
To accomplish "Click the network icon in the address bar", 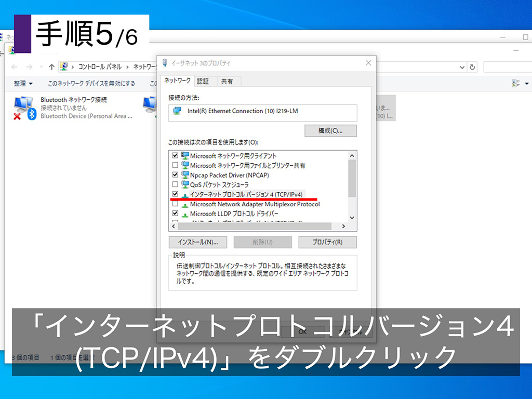I will [64, 66].
